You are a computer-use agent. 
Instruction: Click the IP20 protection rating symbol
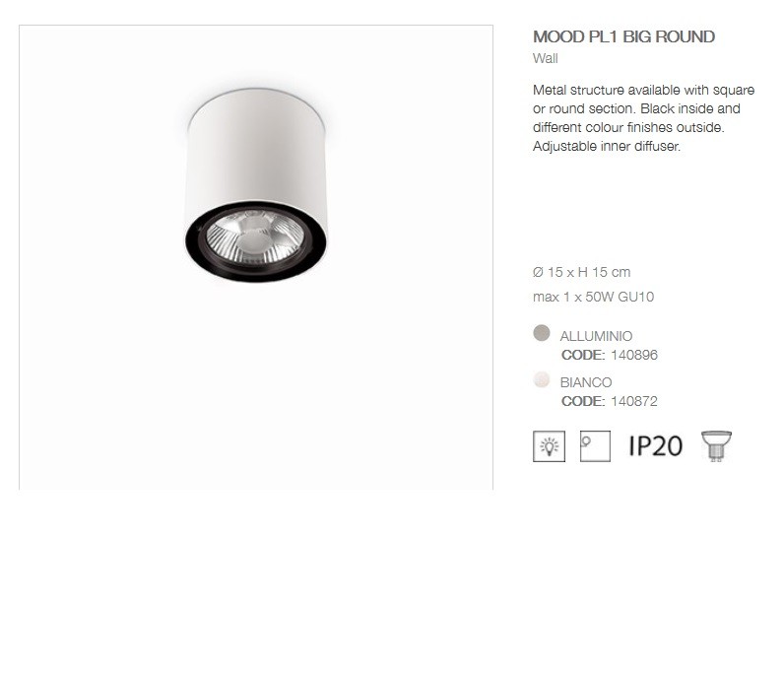tap(656, 445)
